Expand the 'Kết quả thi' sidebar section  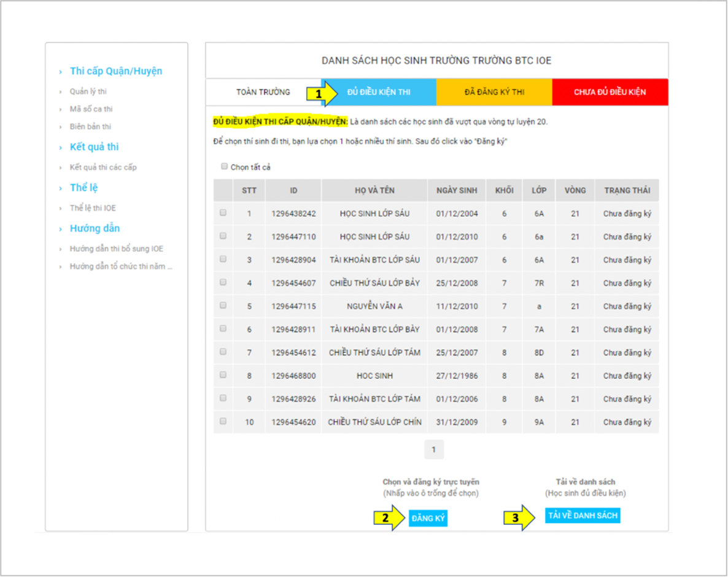(94, 147)
